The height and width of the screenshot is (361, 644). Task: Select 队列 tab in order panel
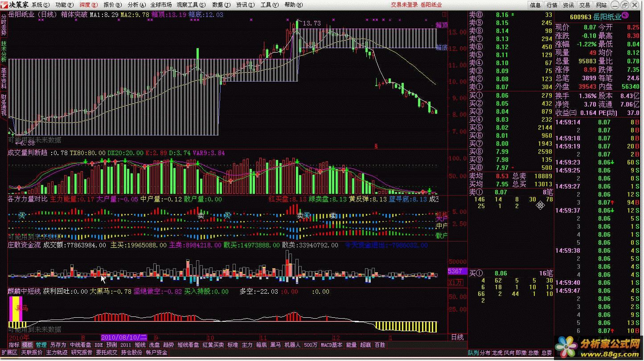473,353
